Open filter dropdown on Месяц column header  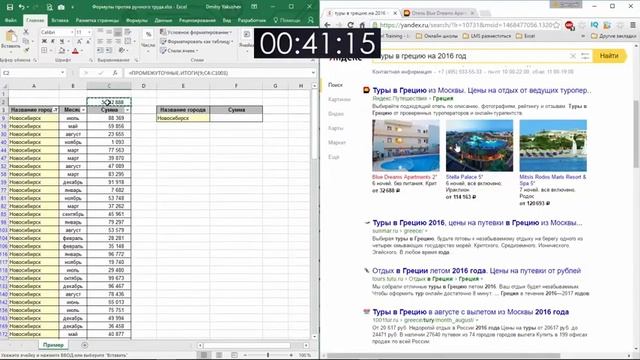pos(83,110)
